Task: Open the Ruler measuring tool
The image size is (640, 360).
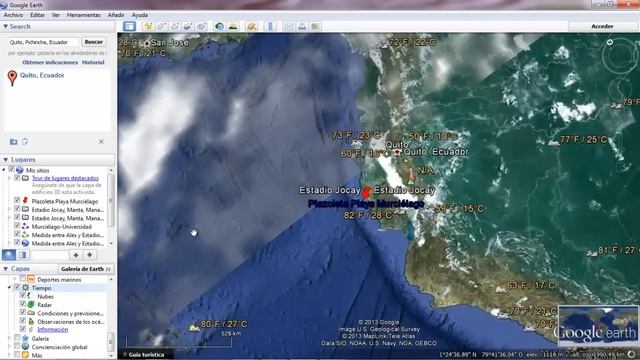Action: click(x=270, y=26)
